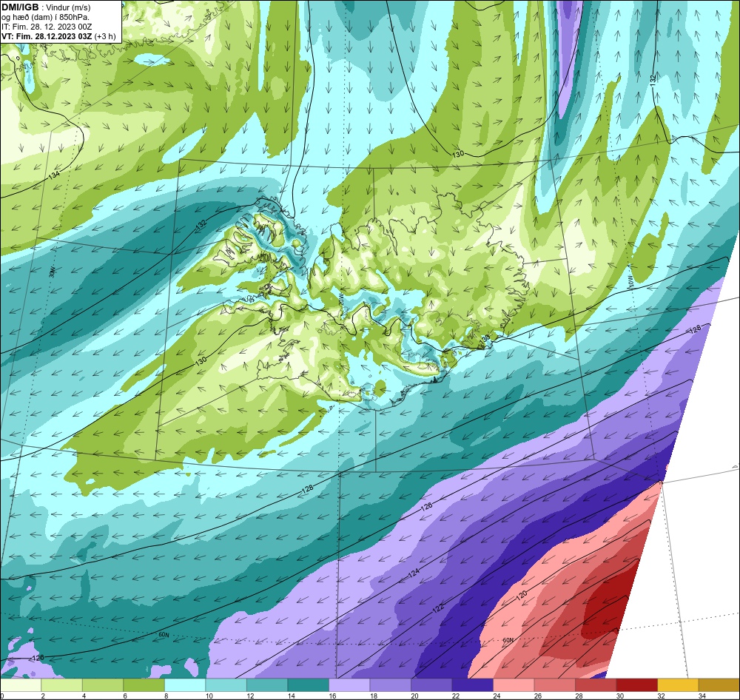Click the '20W' longitude label over Iceland
Image resolution: width=740 pixels, height=700 pixels.
[340, 299]
